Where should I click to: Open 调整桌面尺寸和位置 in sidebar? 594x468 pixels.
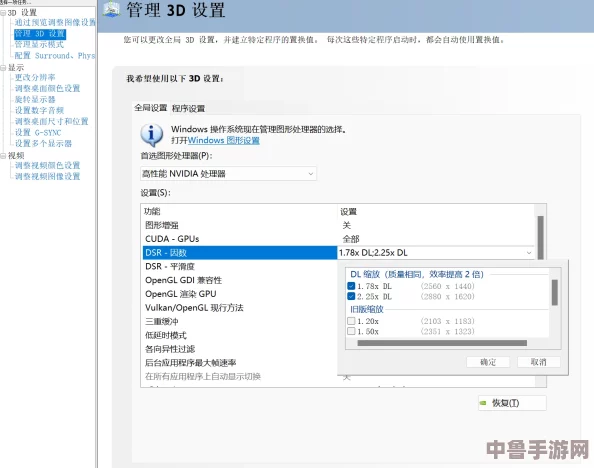52,121
